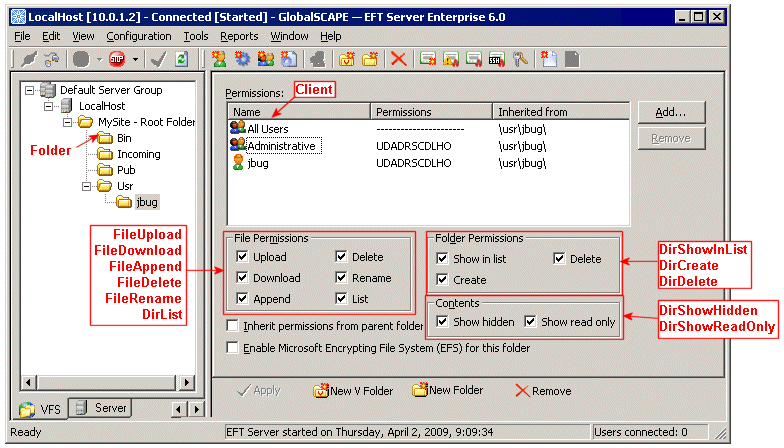This screenshot has width=784, height=448.
Task: Enable Inherit permissions from parent folder
Action: 232,326
